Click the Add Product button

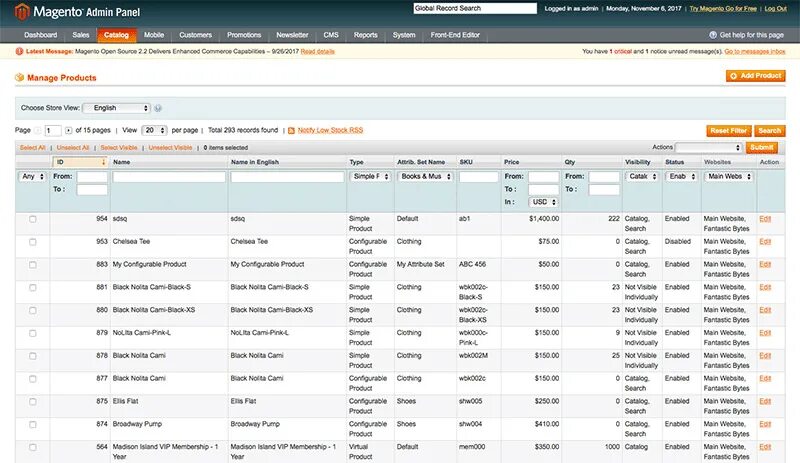(756, 76)
